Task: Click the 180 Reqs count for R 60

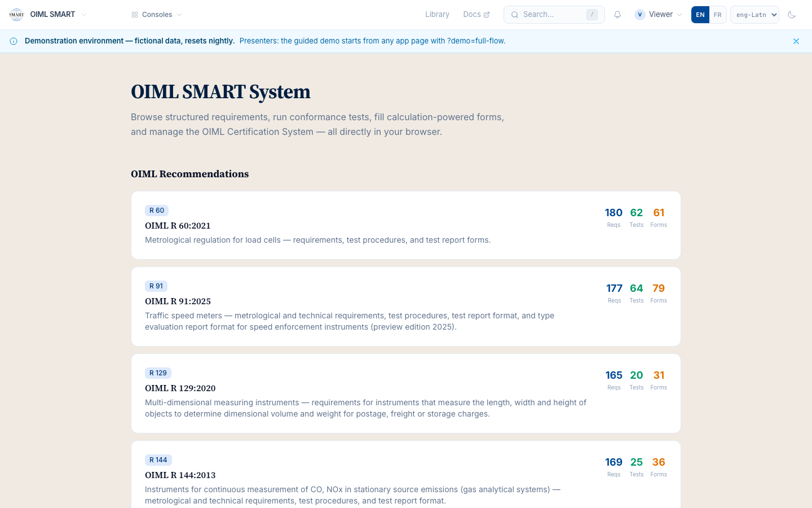Action: pos(614,217)
